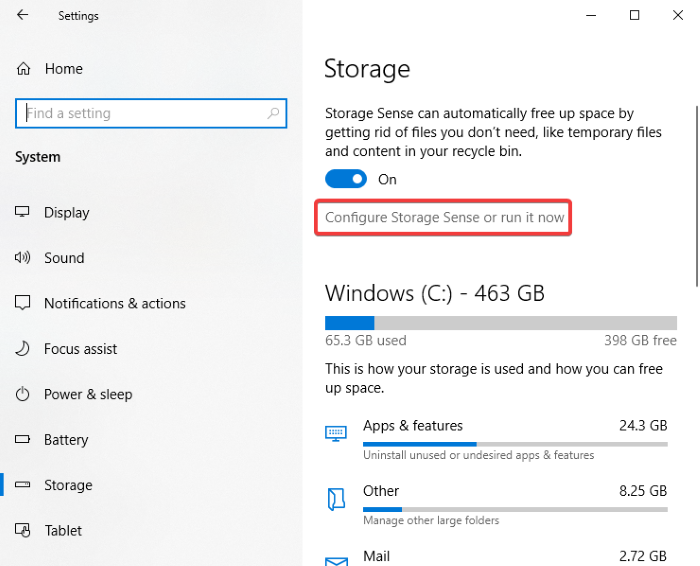Open Configure Storage Sense or run it now
The height and width of the screenshot is (566, 700).
(444, 217)
